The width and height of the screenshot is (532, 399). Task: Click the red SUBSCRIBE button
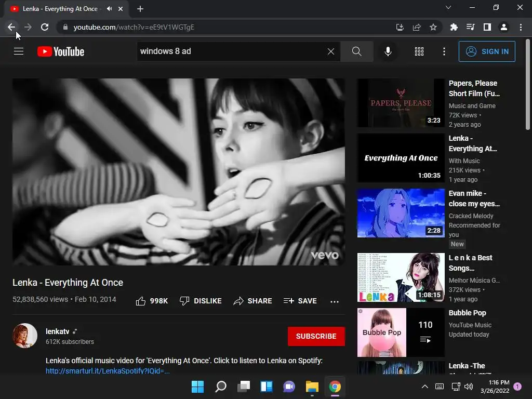tap(316, 336)
